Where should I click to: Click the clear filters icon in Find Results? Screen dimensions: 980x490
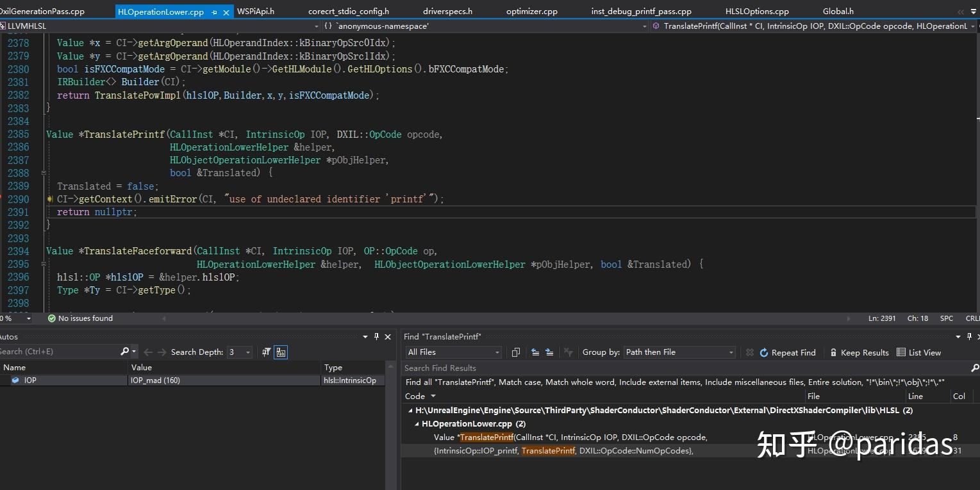[x=568, y=352]
